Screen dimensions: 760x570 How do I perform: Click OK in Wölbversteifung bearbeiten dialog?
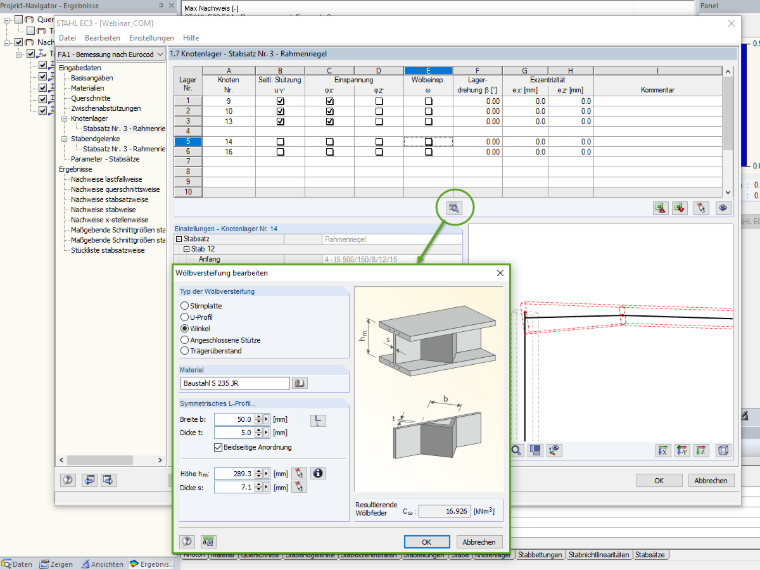click(427, 542)
